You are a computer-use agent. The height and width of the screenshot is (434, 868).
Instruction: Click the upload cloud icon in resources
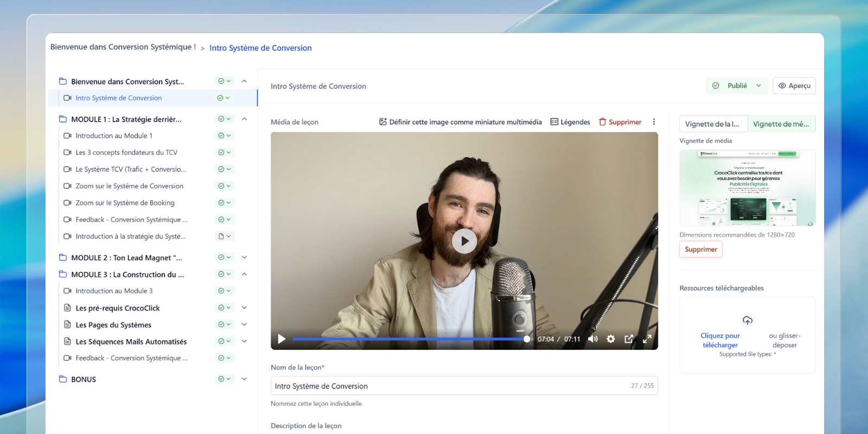[748, 321]
